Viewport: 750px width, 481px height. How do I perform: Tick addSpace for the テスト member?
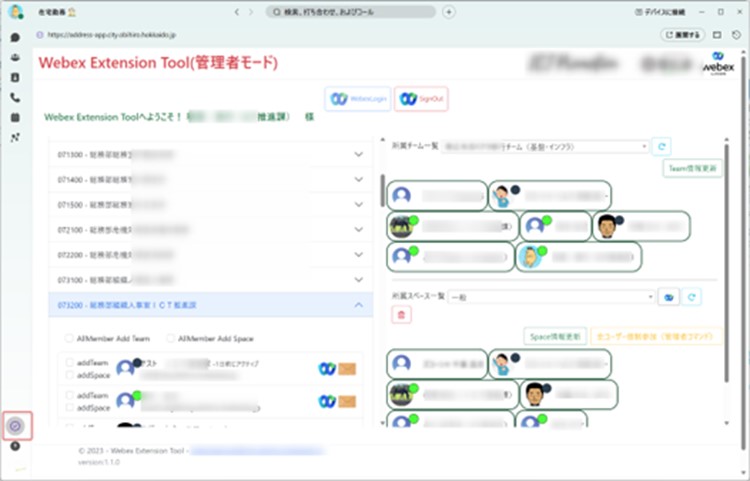pyautogui.click(x=69, y=375)
